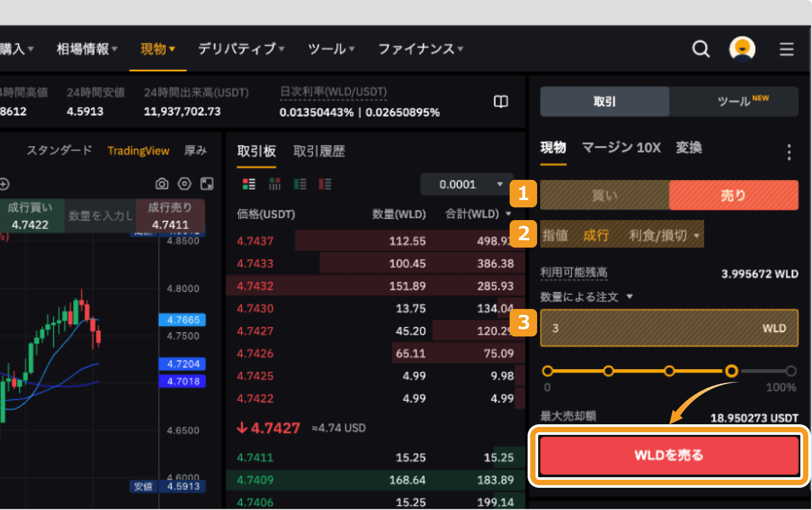Image resolution: width=812 pixels, height=510 pixels.
Task: Open the user profile avatar
Action: click(x=742, y=49)
